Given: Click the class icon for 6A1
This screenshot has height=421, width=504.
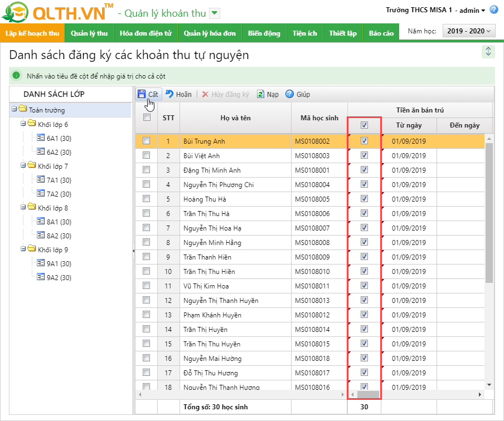Looking at the screenshot, I should 41,138.
